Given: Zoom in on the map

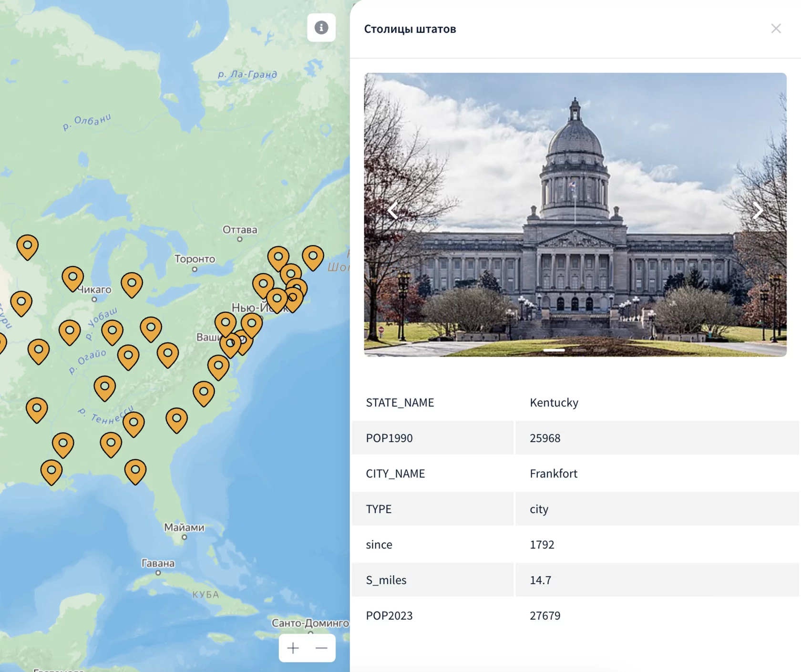Looking at the screenshot, I should click(293, 648).
